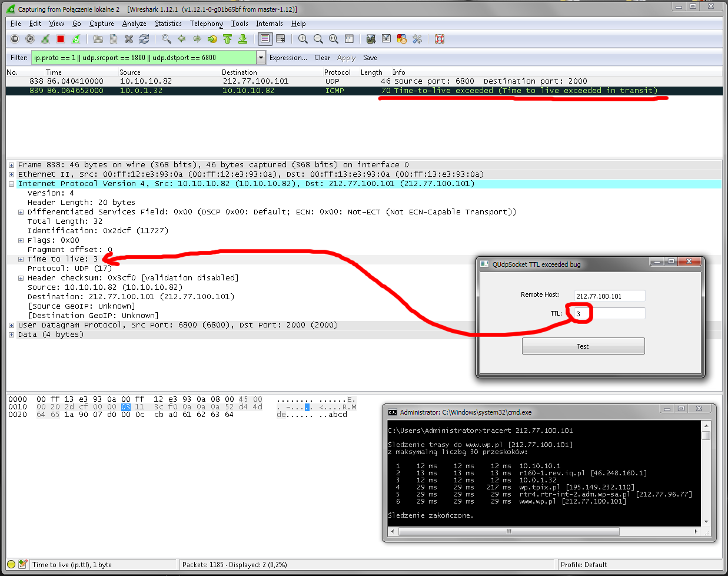
Task: Toggle auto scroll during live capture
Action: pos(281,39)
